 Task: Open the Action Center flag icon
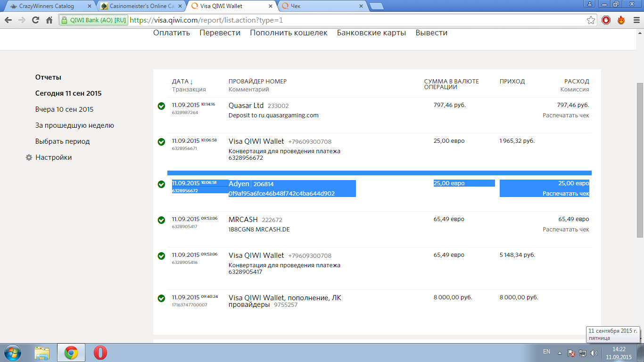coord(571,353)
